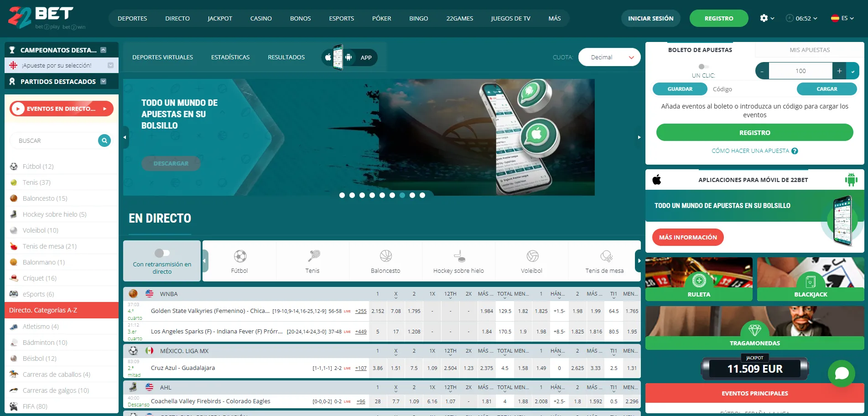Open the live chat bubble
868x416 pixels.
(x=842, y=374)
